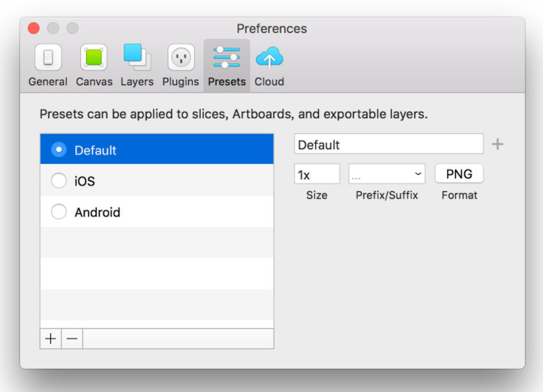543x392 pixels.
Task: Add export size with gray plus icon
Action: 498,144
